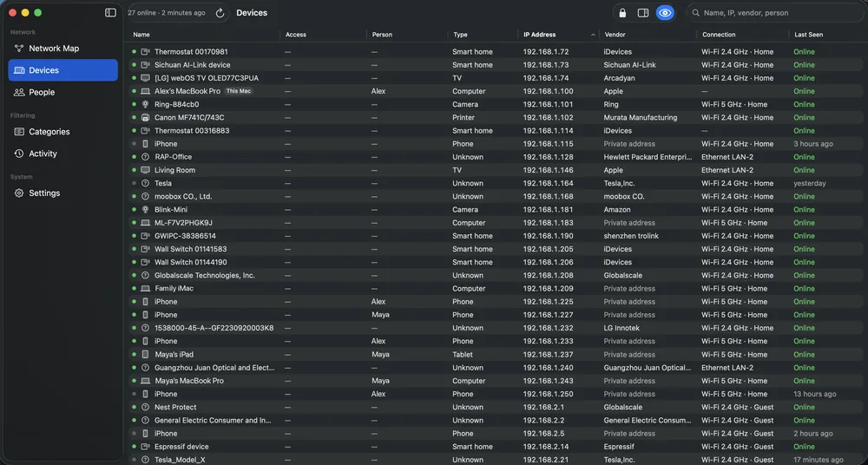Screen dimensions: 868x465
Task: Click the Wall Switch 01141583 icon
Action: point(146,249)
